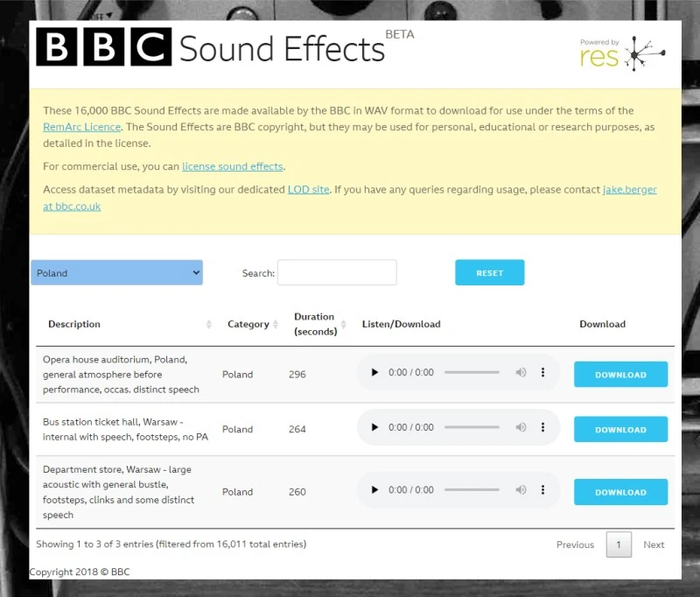The image size is (700, 597).
Task: Open the Poland category dropdown
Action: pos(116,273)
